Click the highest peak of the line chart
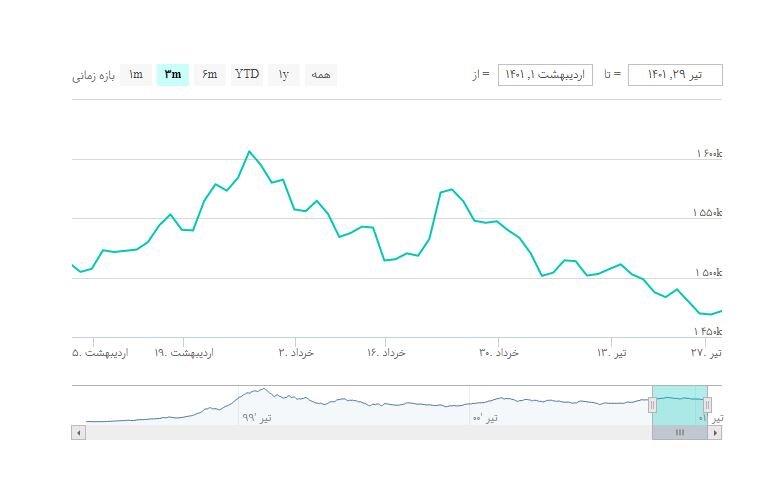This screenshot has height=485, width=782. [x=249, y=151]
